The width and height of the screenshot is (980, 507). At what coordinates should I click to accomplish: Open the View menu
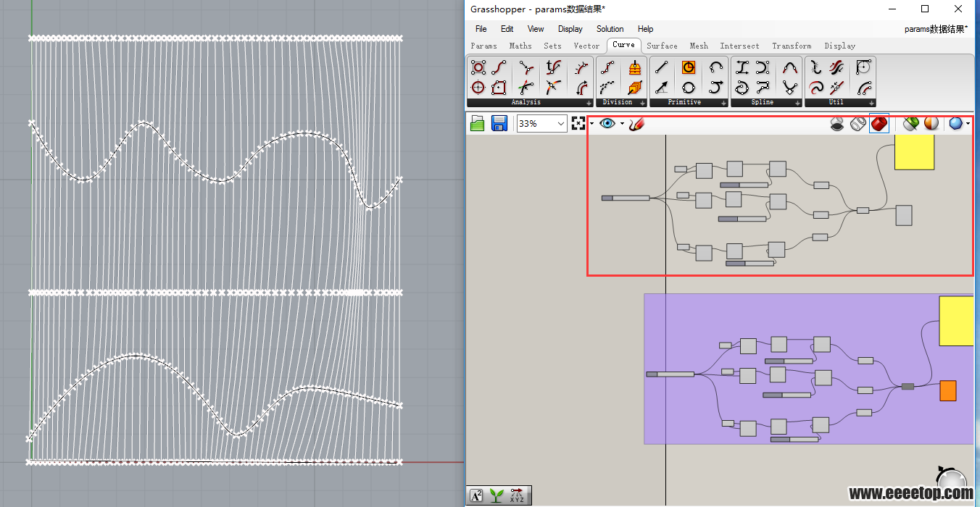[536, 29]
